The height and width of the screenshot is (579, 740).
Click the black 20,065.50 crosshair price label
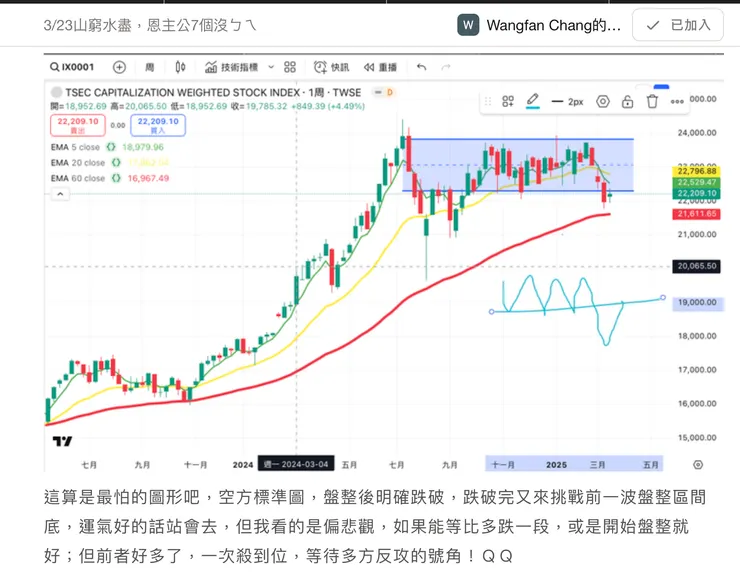(x=697, y=266)
